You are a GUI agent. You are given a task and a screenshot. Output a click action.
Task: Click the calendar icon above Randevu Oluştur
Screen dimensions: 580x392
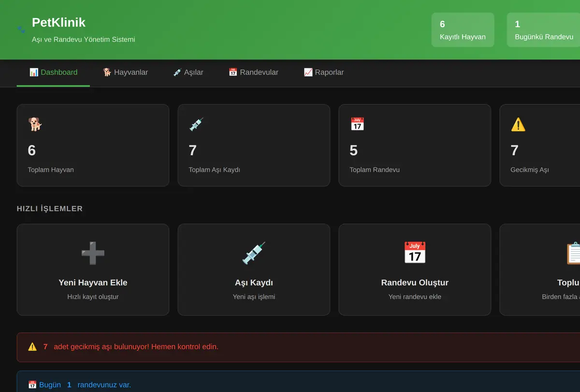(415, 253)
